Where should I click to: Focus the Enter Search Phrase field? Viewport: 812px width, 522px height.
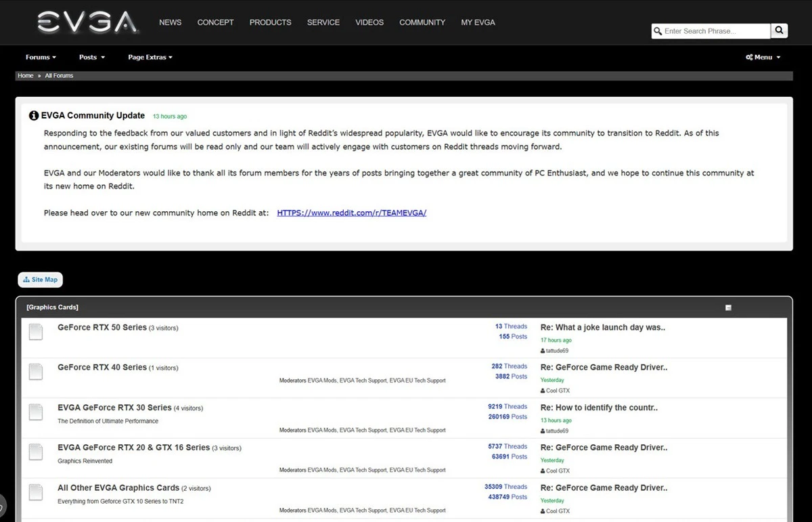[714, 31]
